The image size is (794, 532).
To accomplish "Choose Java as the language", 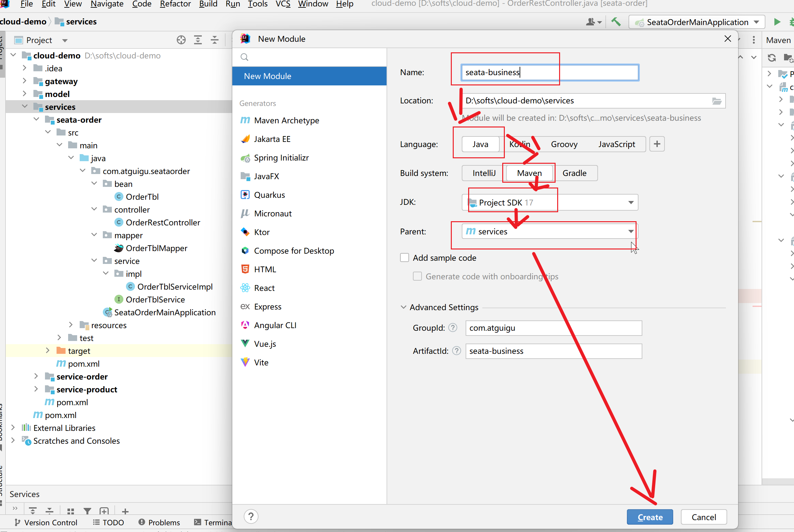I will [480, 144].
